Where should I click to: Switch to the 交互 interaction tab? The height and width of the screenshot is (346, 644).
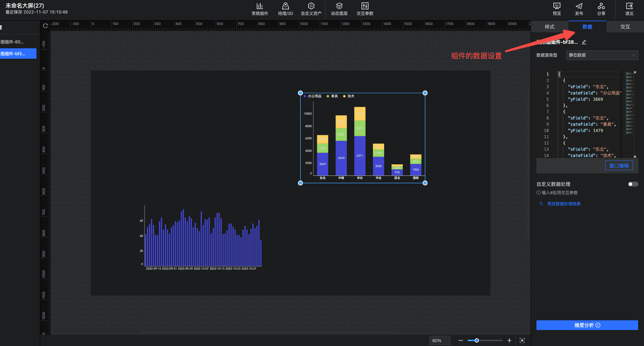[625, 27]
